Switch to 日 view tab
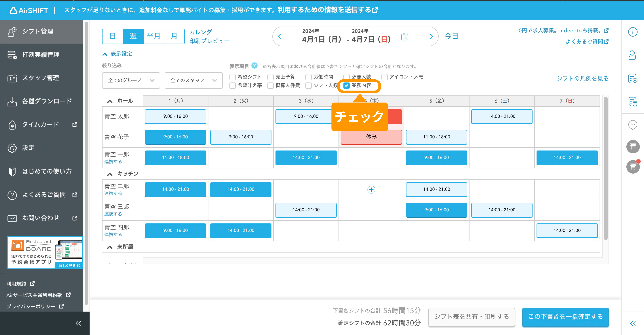The image size is (644, 335). (x=113, y=36)
